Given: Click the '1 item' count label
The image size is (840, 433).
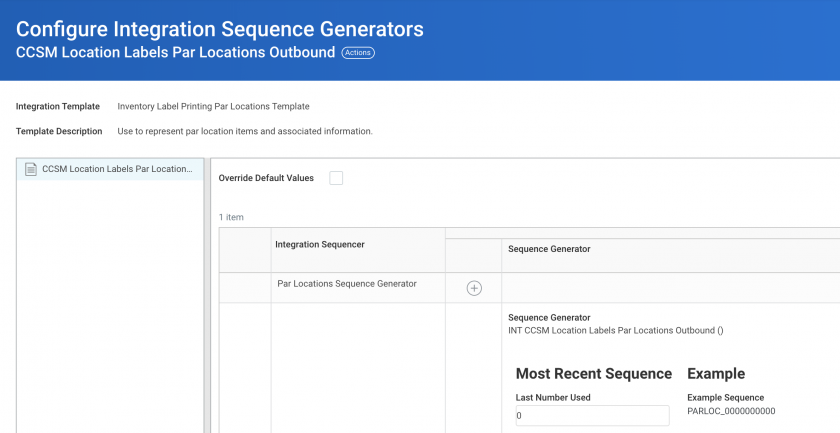Looking at the screenshot, I should click(x=231, y=217).
